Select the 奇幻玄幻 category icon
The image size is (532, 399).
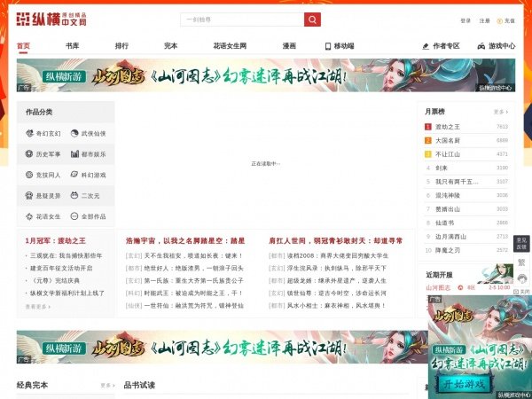(x=29, y=133)
